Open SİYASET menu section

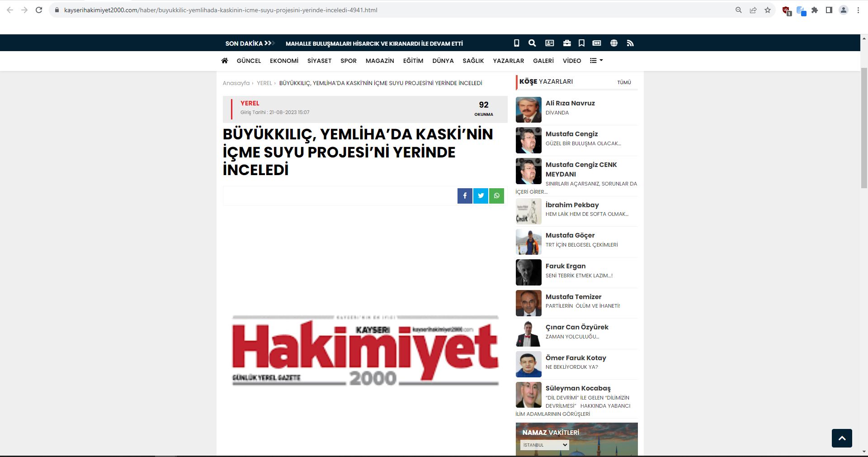pyautogui.click(x=319, y=61)
